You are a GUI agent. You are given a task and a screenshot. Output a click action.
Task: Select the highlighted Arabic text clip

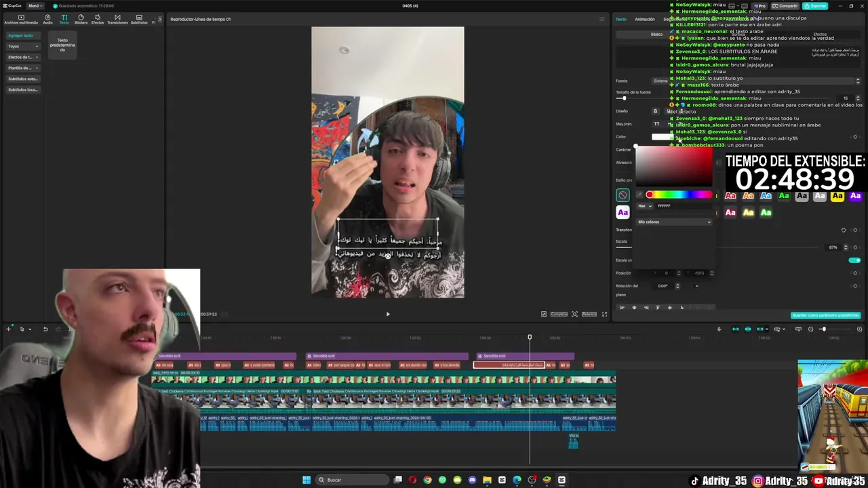509,365
